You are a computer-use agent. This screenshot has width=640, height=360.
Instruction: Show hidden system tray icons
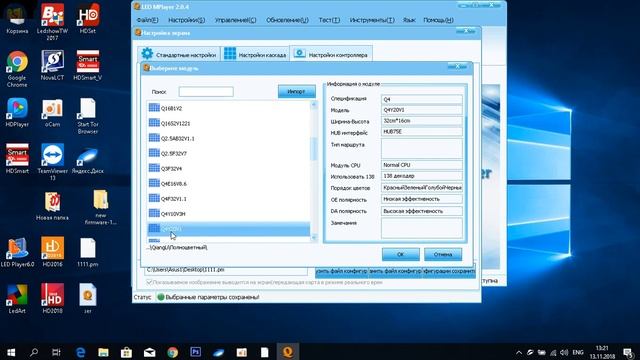[519, 352]
